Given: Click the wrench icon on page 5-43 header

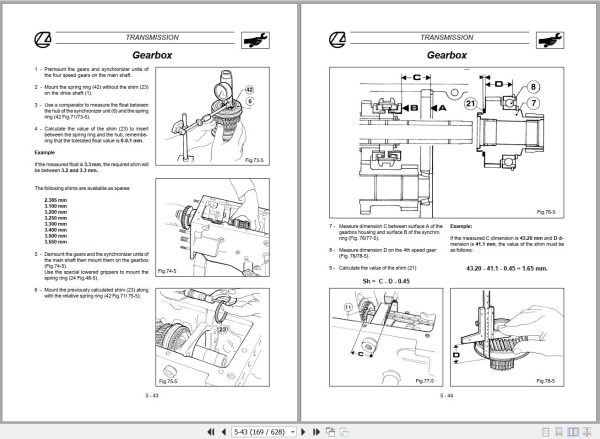Looking at the screenshot, I should [x=255, y=40].
